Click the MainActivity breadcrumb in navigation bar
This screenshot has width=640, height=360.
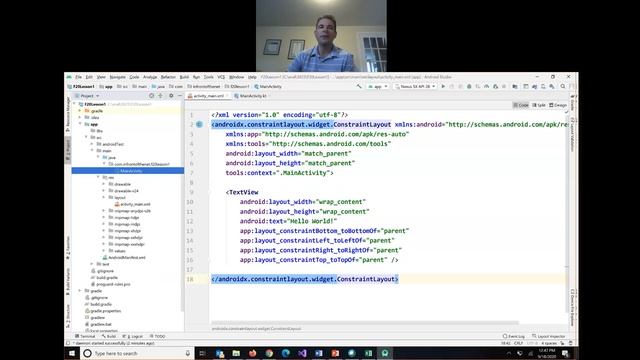point(268,87)
